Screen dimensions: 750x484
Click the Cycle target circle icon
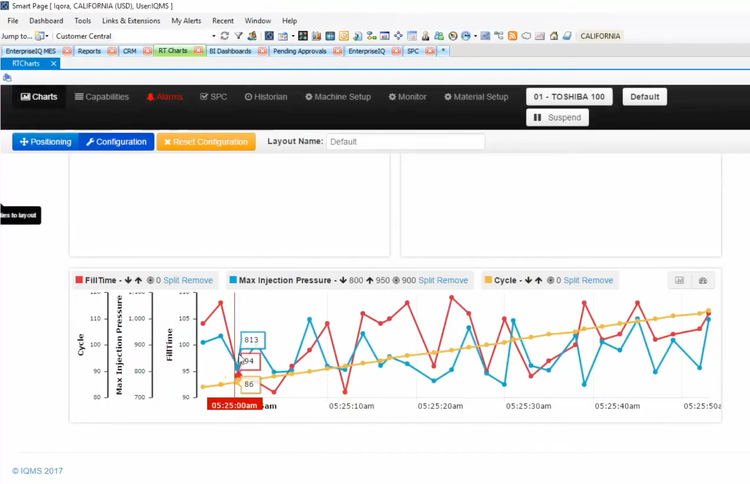pyautogui.click(x=551, y=280)
